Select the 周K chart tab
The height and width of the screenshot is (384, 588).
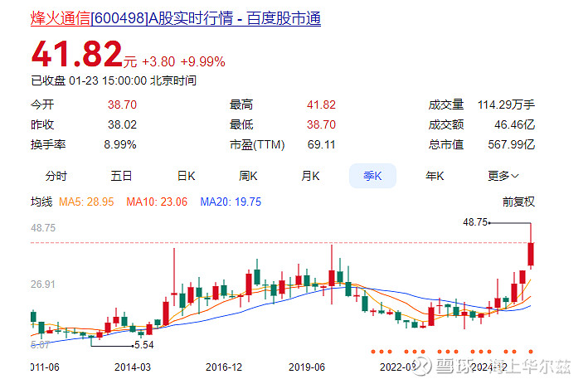pyautogui.click(x=248, y=176)
